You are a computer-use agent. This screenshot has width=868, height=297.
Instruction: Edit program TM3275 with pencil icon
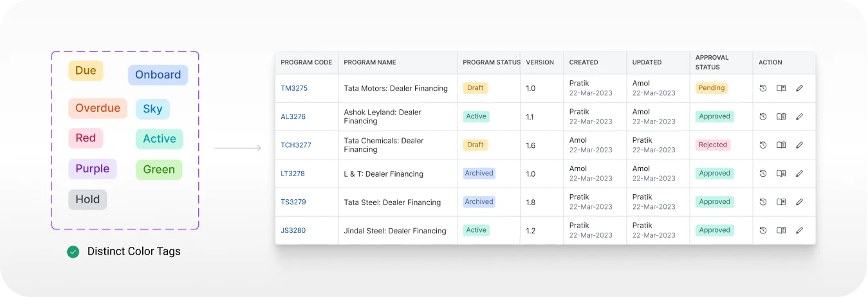pos(800,88)
